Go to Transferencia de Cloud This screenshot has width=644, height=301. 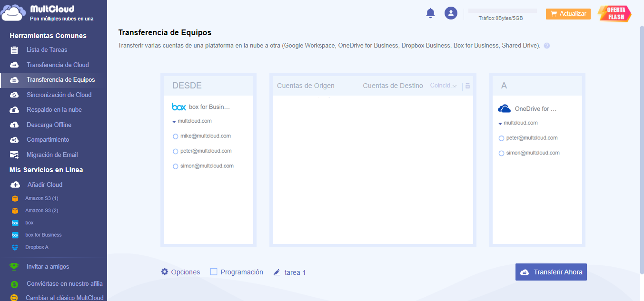(58, 65)
